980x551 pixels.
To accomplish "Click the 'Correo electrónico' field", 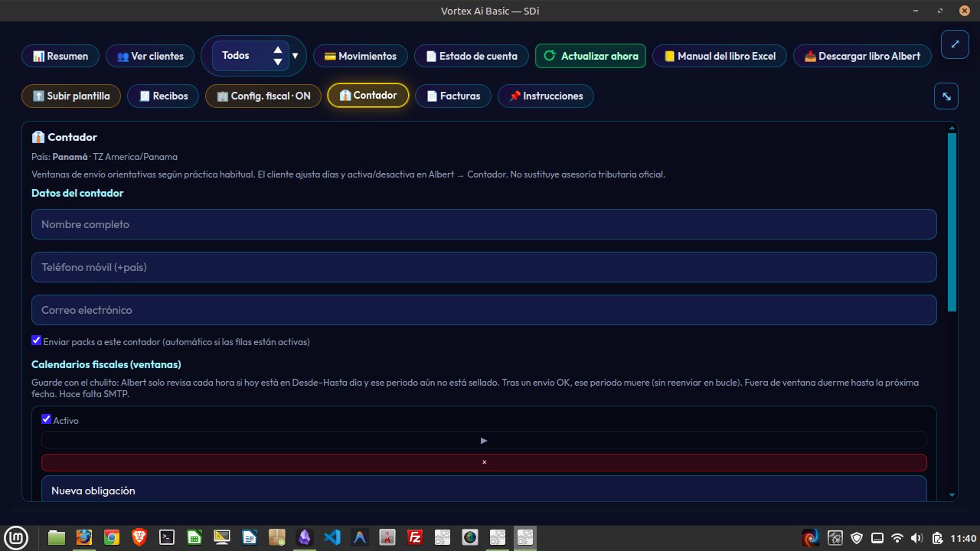I will (x=484, y=310).
